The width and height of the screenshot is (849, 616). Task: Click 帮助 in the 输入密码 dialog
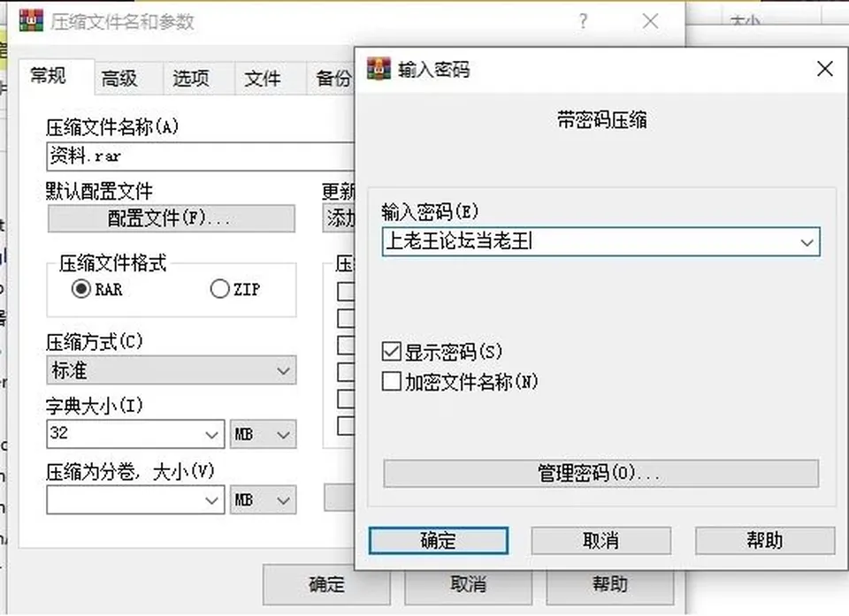point(765,540)
